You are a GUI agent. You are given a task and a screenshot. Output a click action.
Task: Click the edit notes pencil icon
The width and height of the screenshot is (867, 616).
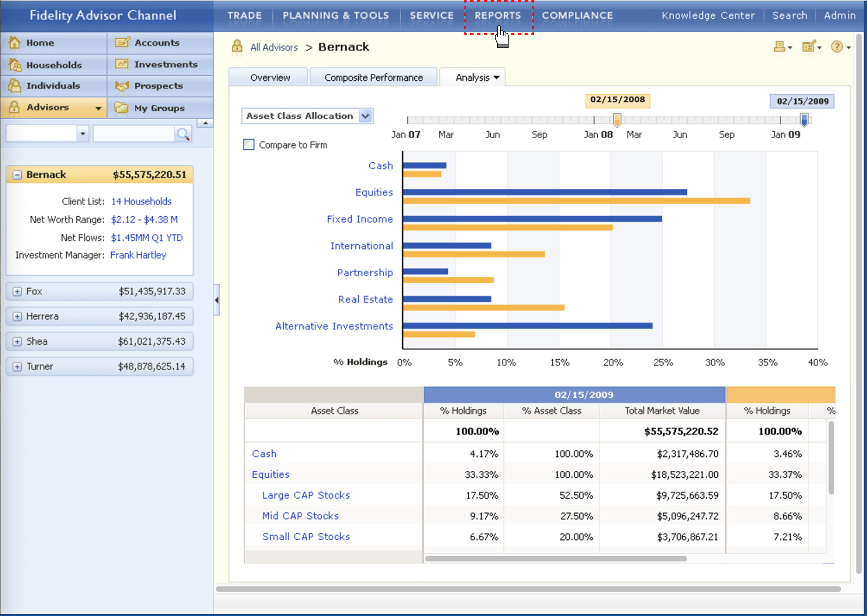point(808,47)
